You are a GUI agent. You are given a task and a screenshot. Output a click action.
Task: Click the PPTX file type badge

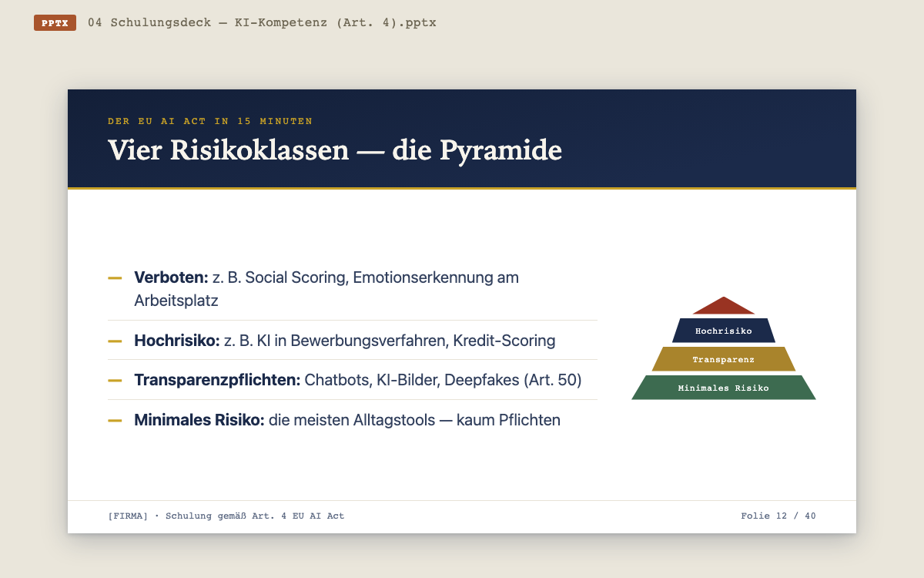pyautogui.click(x=55, y=23)
